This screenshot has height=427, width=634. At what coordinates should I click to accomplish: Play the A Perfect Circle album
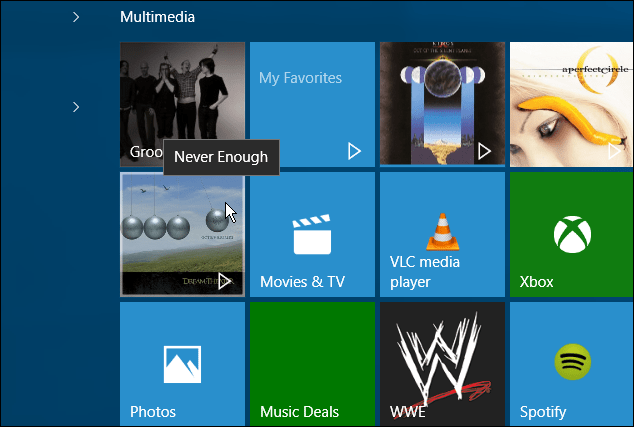coord(614,151)
